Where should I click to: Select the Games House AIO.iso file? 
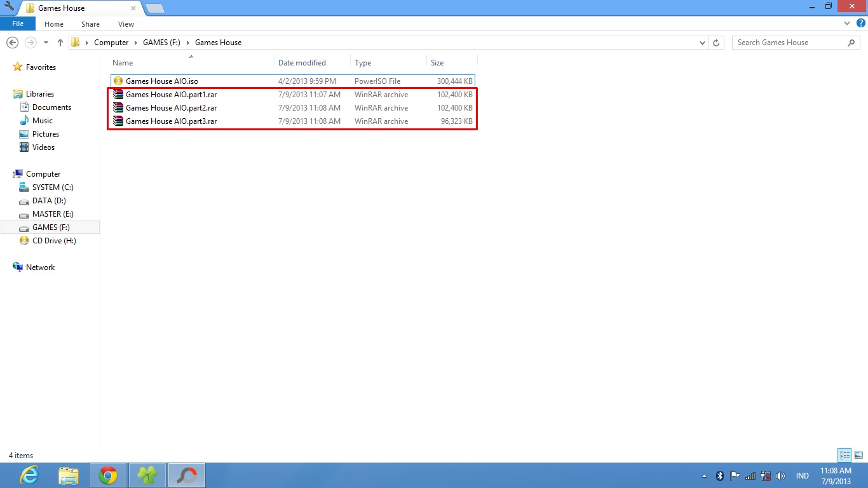[293, 81]
